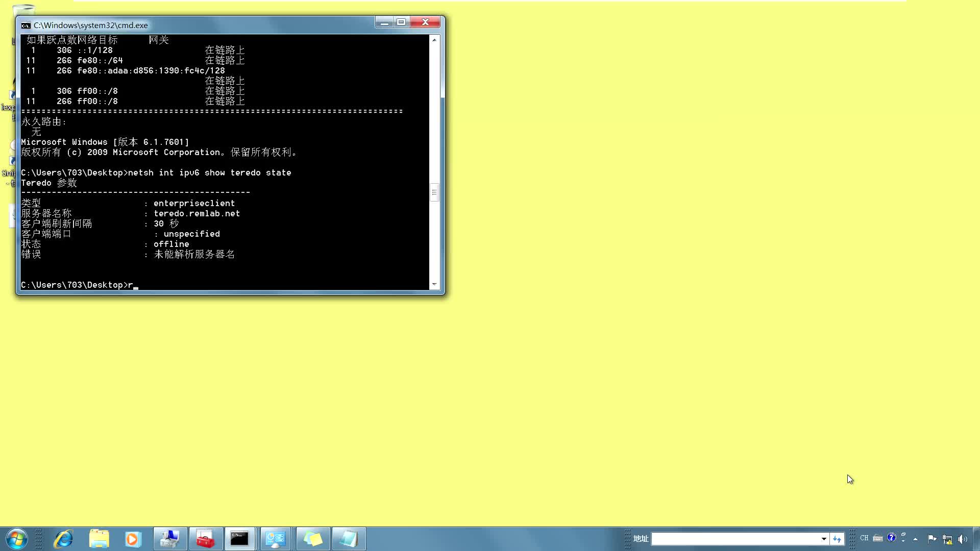The image size is (980, 551).
Task: Open Notepad window from taskbar
Action: tap(349, 539)
